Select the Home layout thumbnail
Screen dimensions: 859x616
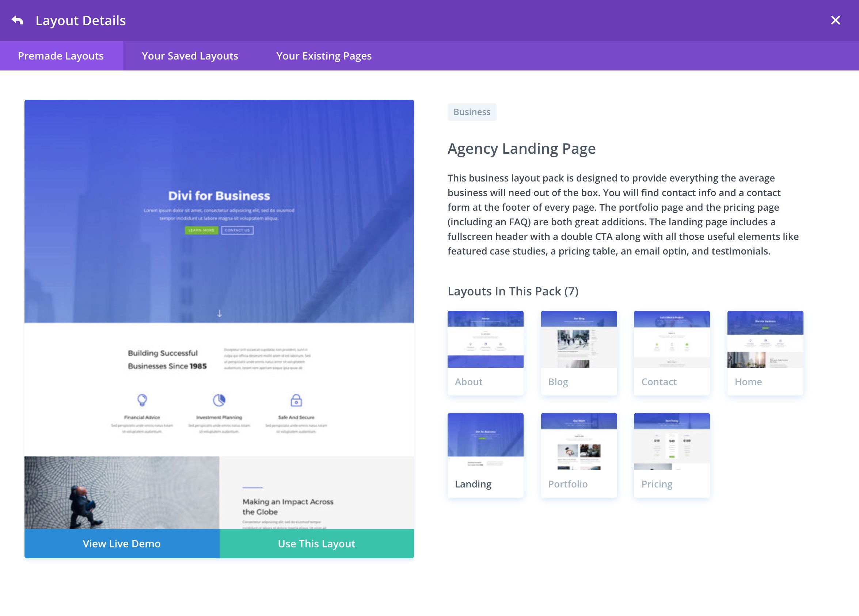coord(765,353)
